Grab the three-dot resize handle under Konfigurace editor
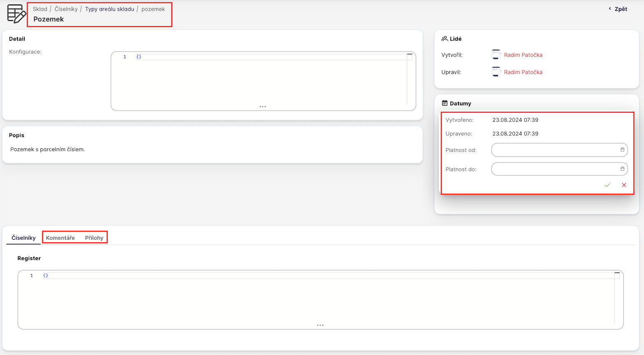This screenshot has width=644, height=355. tap(263, 107)
